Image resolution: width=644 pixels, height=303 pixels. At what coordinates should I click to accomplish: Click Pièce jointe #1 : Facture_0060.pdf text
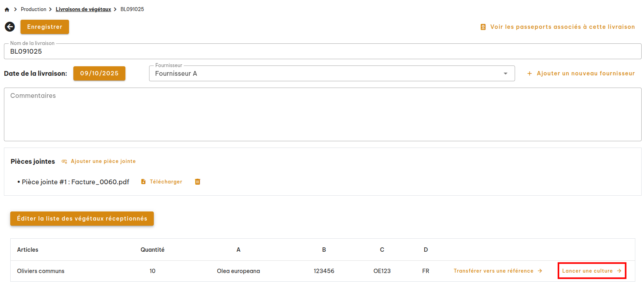click(x=75, y=182)
